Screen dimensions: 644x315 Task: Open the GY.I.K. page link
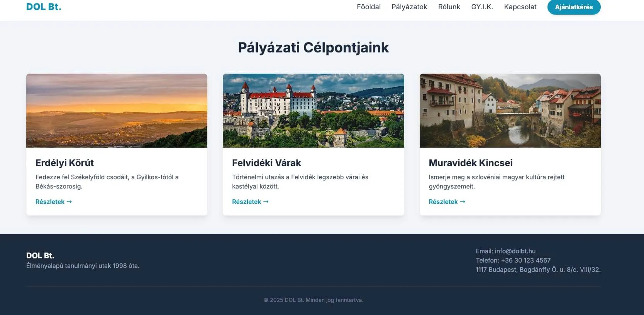point(482,7)
